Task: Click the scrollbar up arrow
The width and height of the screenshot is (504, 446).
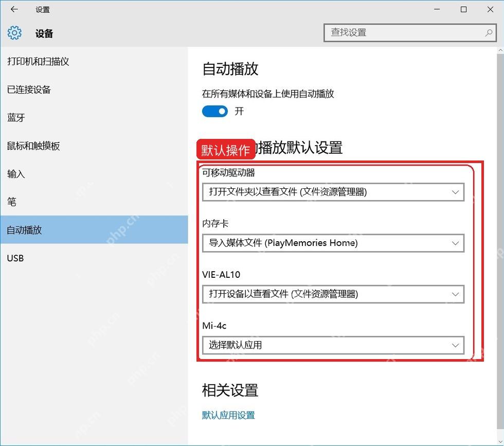Action: pos(500,50)
